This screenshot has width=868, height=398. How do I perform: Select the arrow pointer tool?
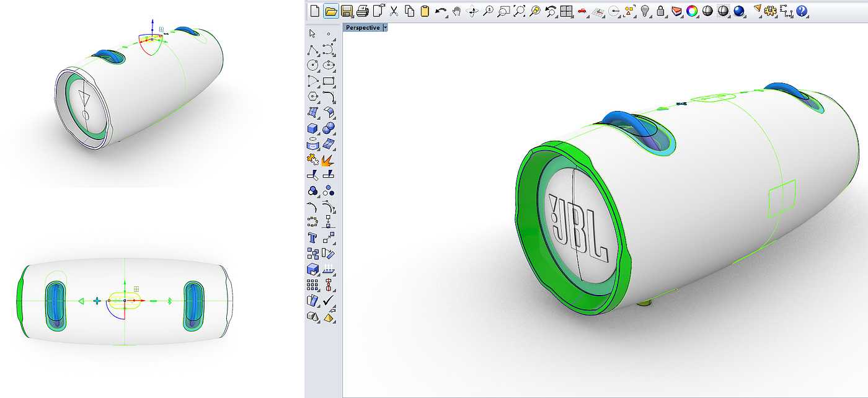pos(313,33)
